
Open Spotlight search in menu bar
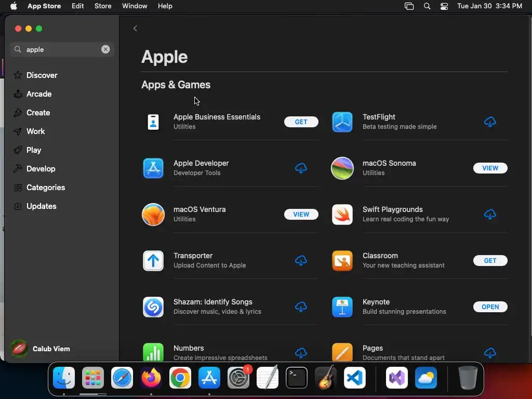point(427,6)
